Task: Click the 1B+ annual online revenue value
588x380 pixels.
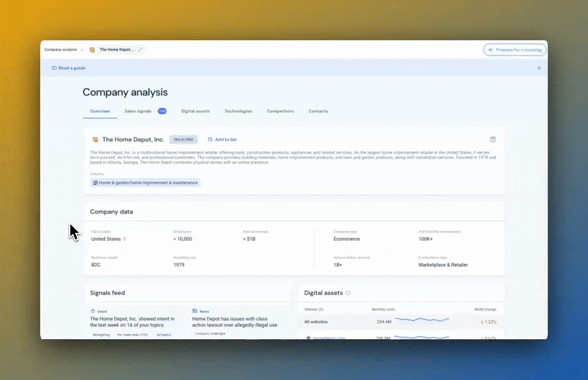Action: point(338,265)
